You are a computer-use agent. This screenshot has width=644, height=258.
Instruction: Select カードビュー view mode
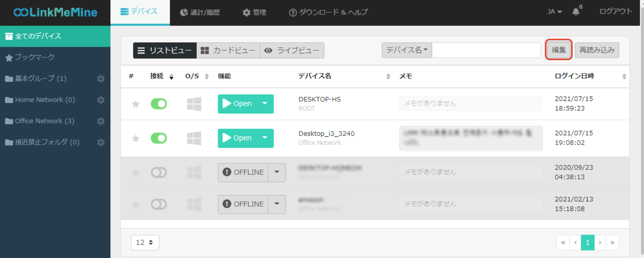tap(228, 51)
